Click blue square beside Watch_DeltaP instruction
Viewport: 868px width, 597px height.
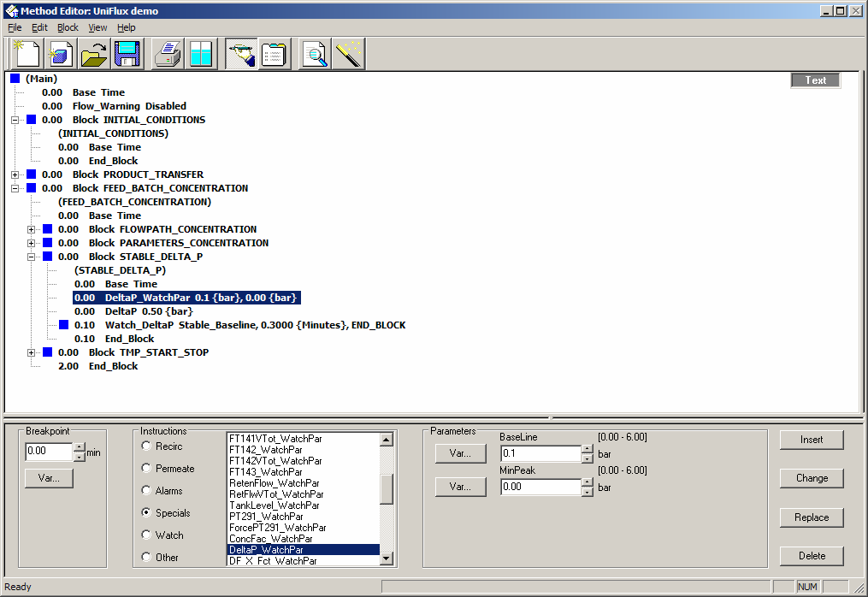click(x=64, y=325)
